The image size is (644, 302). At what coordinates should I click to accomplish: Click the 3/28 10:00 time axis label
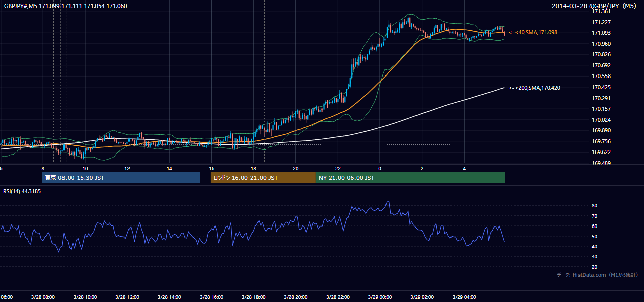(85, 297)
